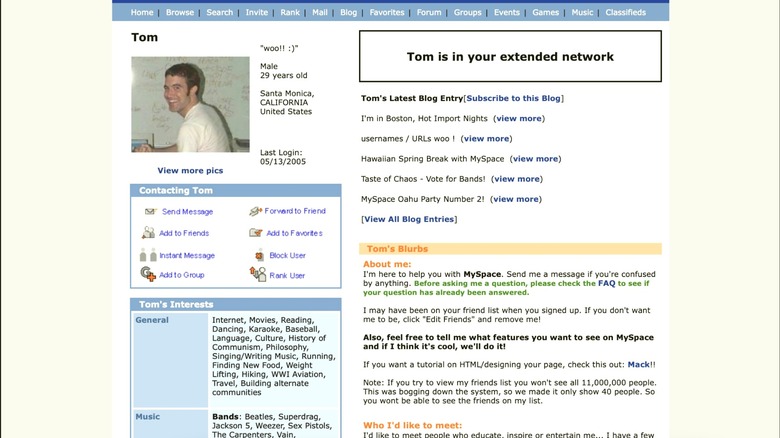780x438 pixels.
Task: Click the Instant Message link text
Action: pyautogui.click(x=187, y=255)
